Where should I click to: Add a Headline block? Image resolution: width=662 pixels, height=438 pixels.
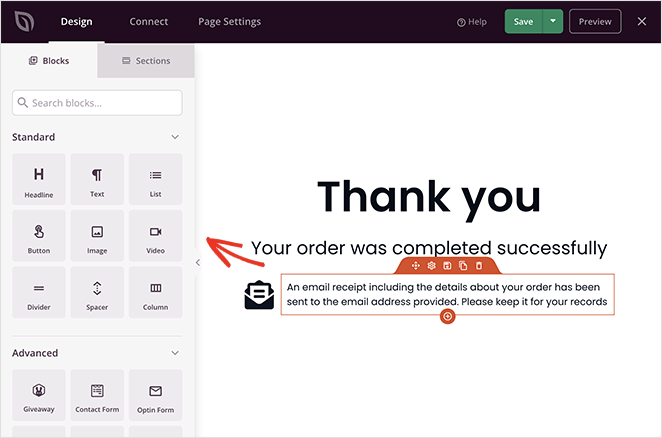tap(39, 179)
